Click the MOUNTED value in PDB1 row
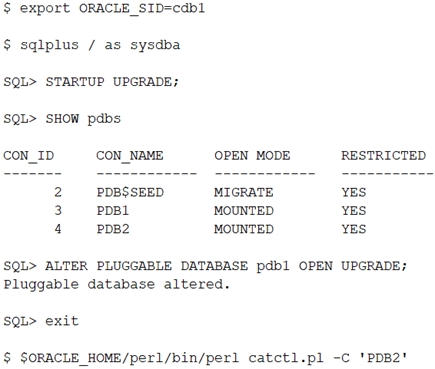This screenshot has width=435, height=369. 244,211
